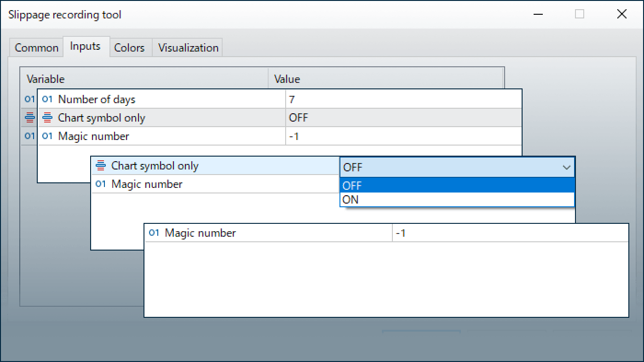Screen dimensions: 644x362
Task: Edit the Number of days value 7
Action: tap(403, 99)
